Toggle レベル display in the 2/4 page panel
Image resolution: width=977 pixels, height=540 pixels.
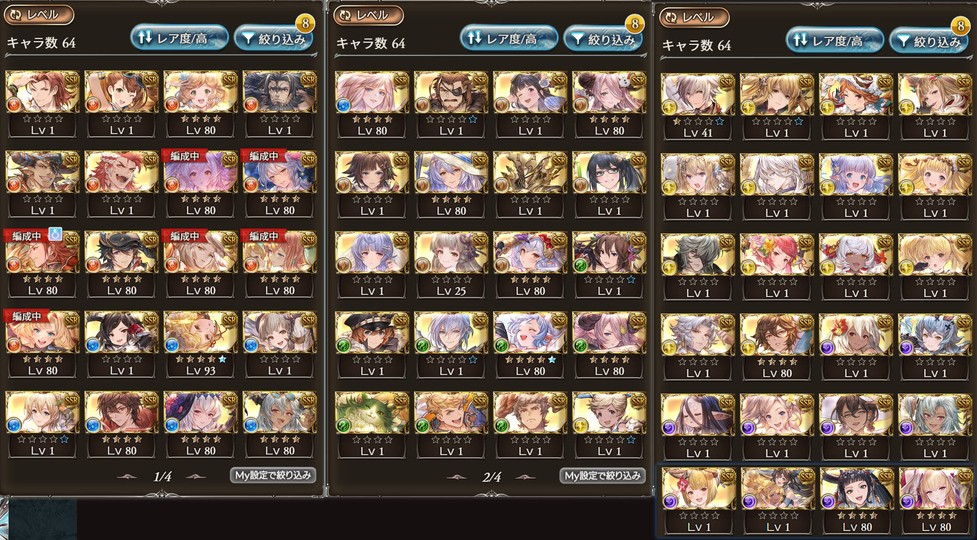pyautogui.click(x=368, y=14)
